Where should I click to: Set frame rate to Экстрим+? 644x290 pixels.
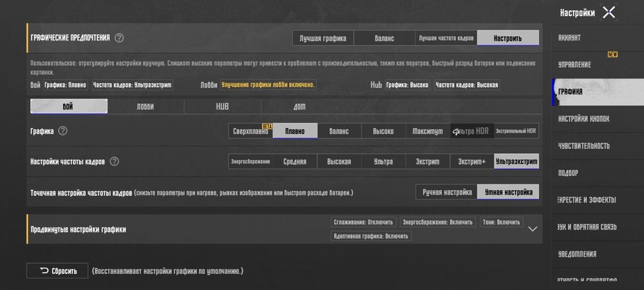[472, 161]
